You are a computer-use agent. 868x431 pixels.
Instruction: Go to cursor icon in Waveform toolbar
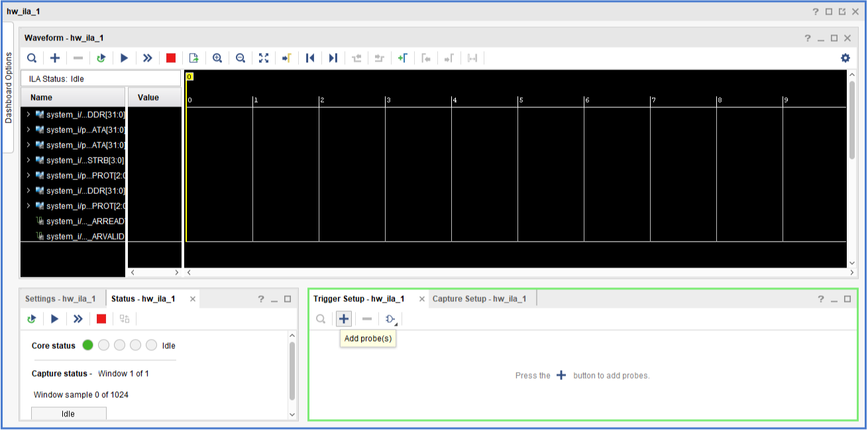coord(287,58)
